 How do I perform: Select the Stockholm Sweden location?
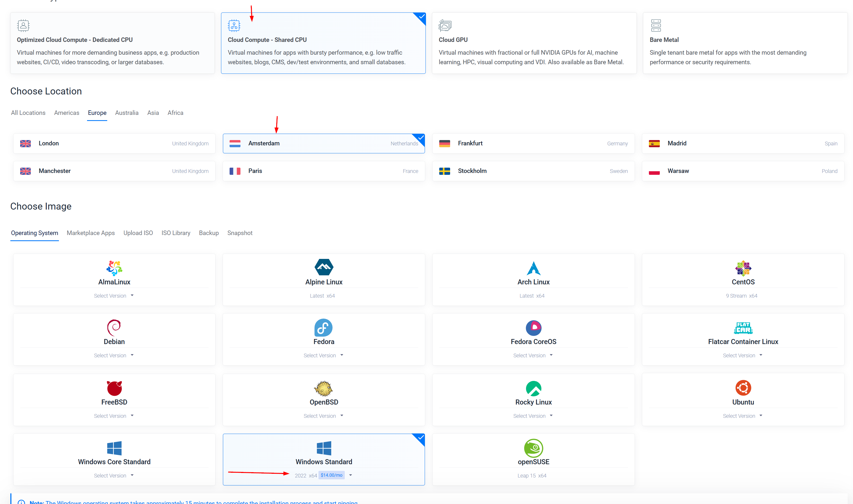coord(533,170)
